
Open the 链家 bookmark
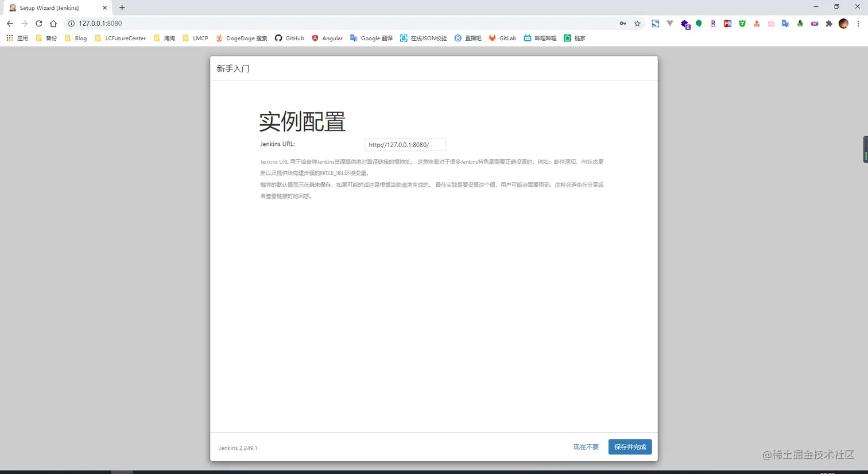tap(575, 38)
